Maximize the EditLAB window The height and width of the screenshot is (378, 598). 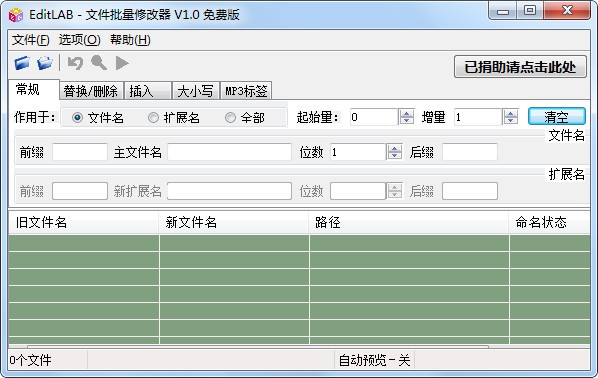pos(530,11)
